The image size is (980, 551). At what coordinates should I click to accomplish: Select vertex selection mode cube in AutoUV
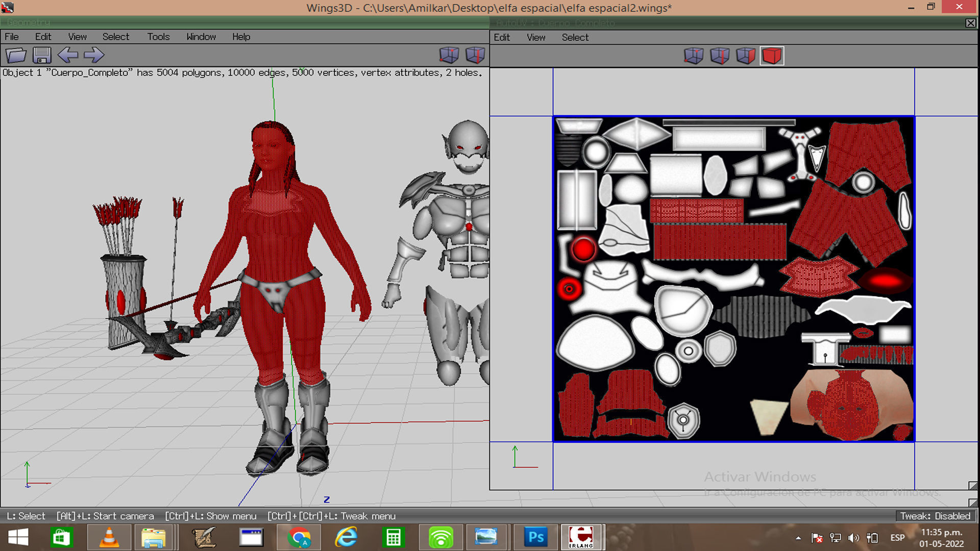[694, 56]
